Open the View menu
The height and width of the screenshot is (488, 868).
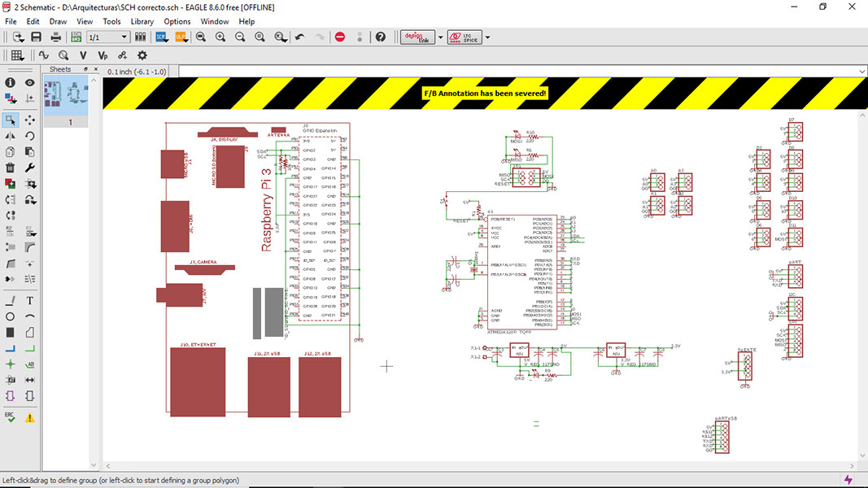point(84,22)
